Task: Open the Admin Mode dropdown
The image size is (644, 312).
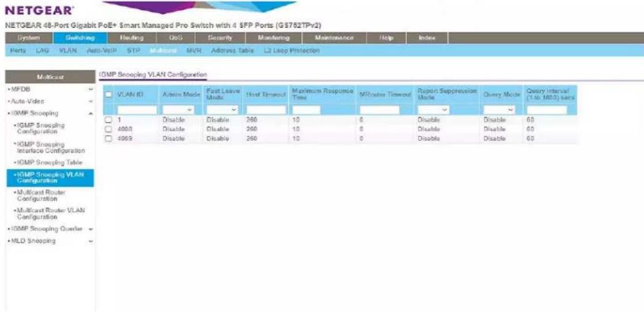Action: pos(178,110)
